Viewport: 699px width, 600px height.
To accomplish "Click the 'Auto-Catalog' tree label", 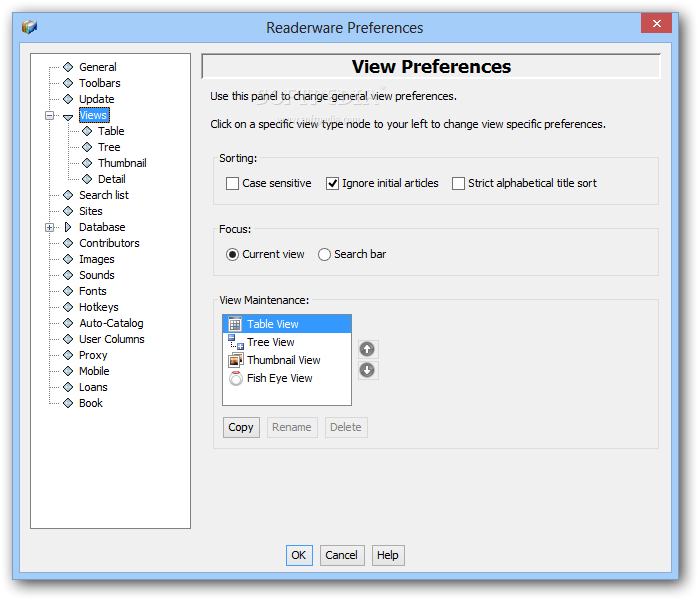I will (111, 323).
